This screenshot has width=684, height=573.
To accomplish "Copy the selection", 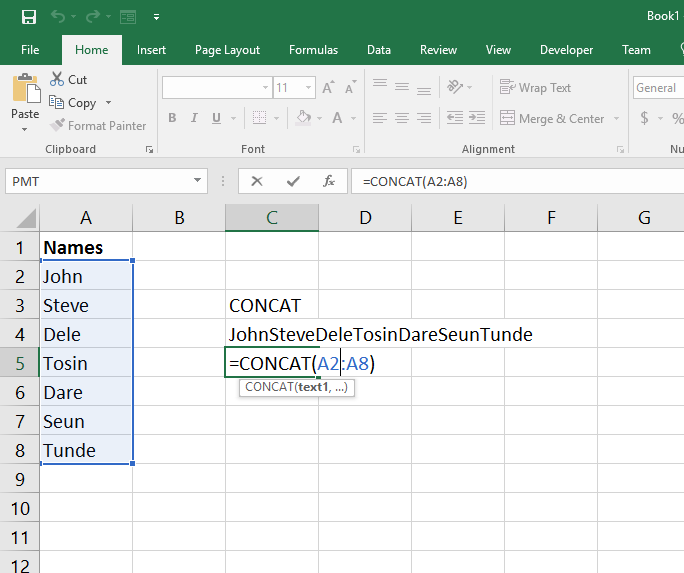I will [x=72, y=103].
